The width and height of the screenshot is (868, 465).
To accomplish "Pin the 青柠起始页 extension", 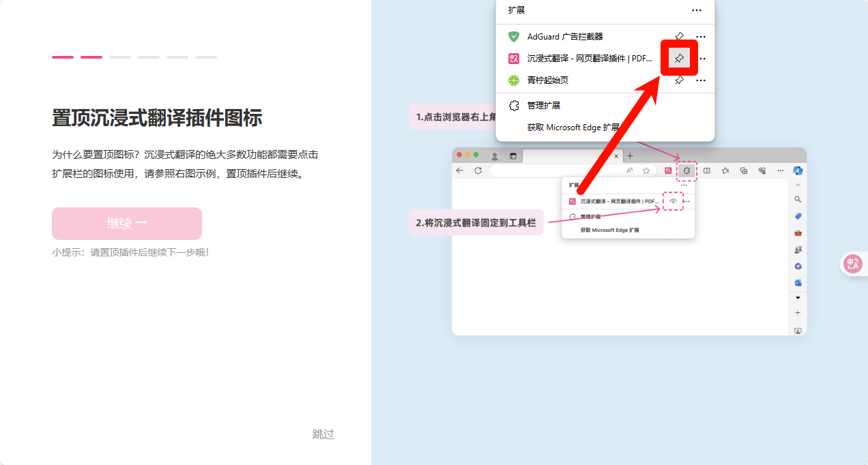I will pos(679,80).
